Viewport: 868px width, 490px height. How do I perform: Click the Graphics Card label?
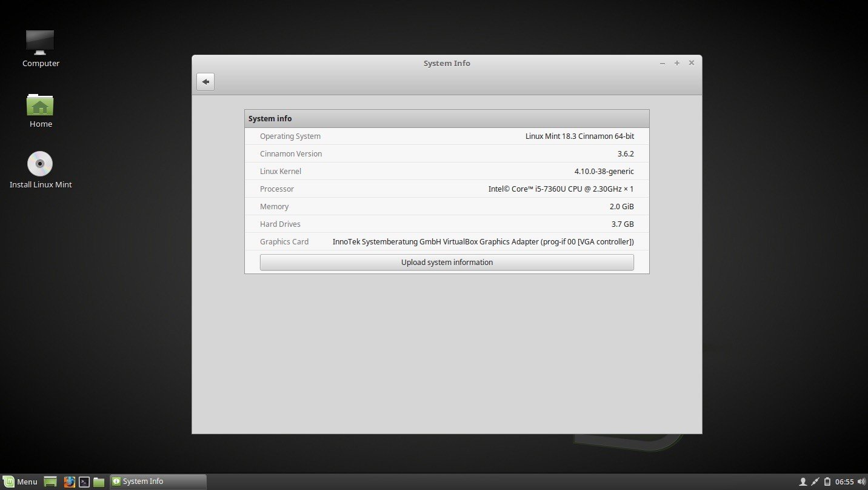pyautogui.click(x=284, y=242)
